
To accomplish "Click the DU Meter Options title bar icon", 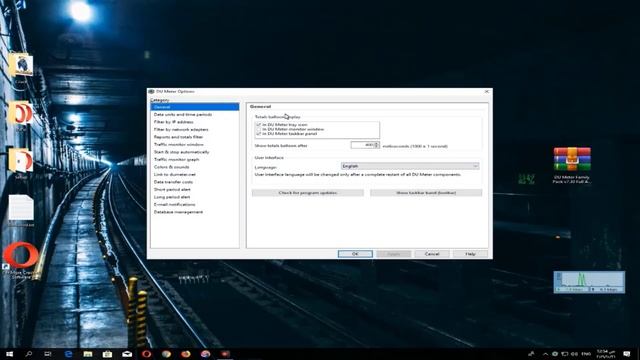I will (151, 91).
